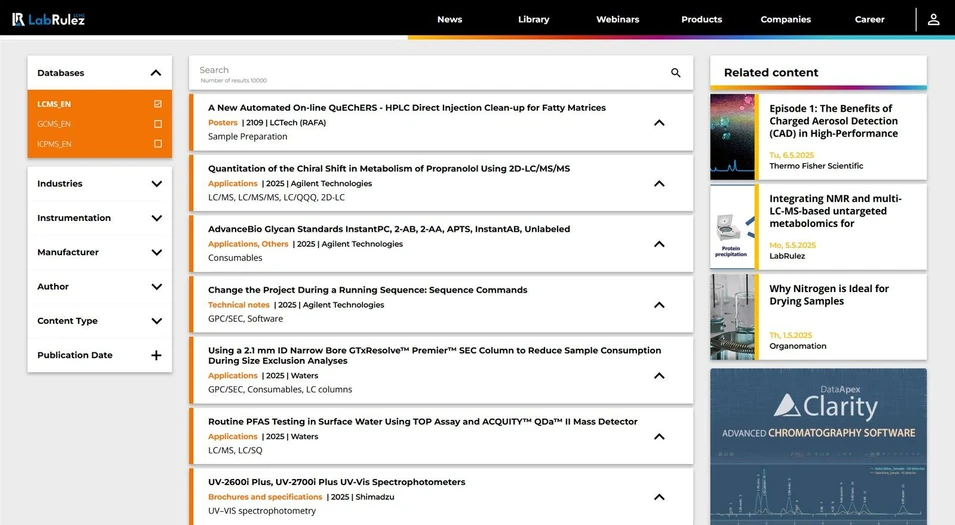
Task: Open the Products menu
Action: 702,19
